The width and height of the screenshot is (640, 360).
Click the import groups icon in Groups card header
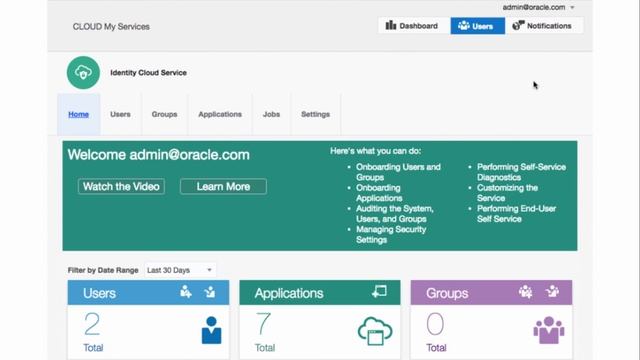pos(552,292)
